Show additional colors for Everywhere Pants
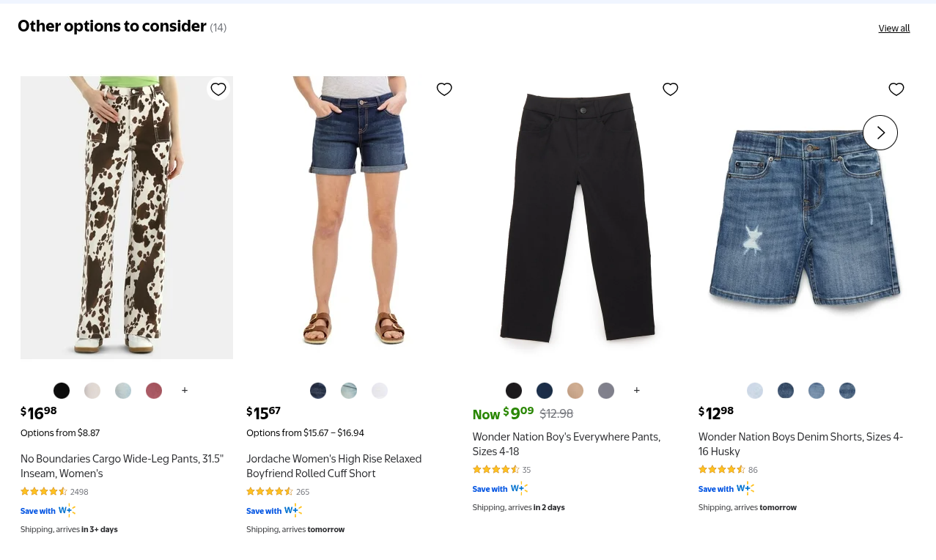This screenshot has height=560, width=936. point(635,391)
